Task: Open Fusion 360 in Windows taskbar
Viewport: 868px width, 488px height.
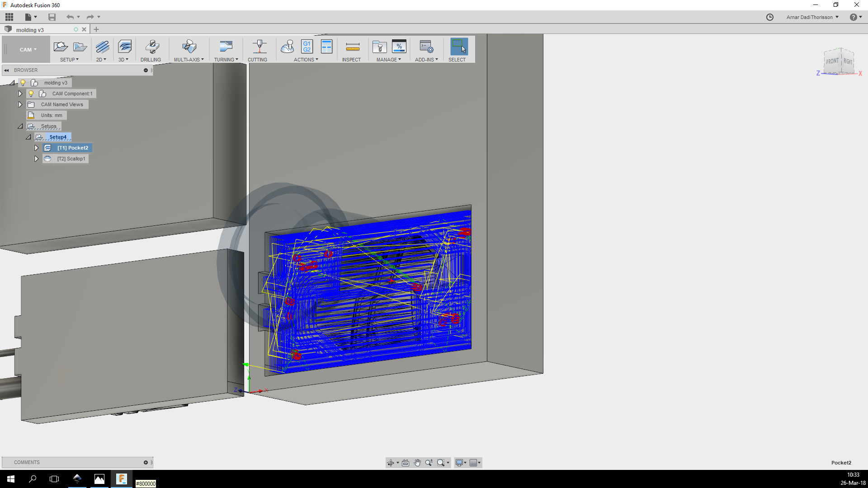Action: (121, 479)
